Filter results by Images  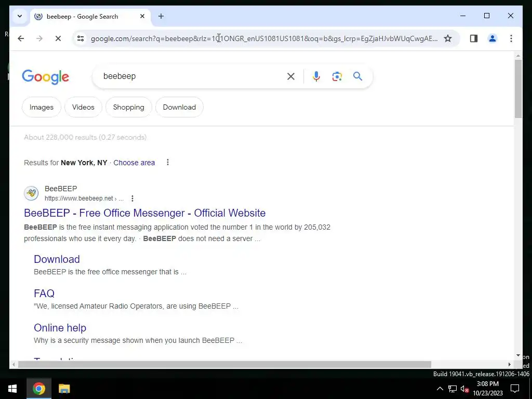tap(42, 107)
